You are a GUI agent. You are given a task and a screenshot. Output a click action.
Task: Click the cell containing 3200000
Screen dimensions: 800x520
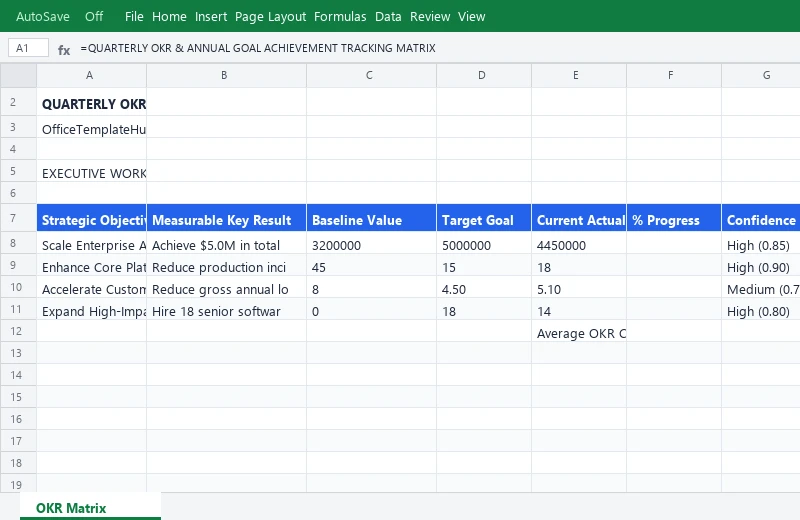pos(371,243)
